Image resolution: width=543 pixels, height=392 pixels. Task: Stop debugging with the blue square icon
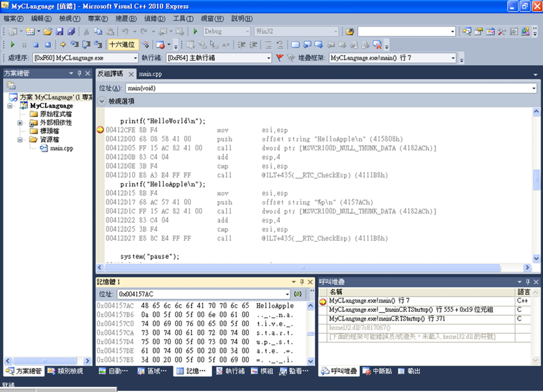pyautogui.click(x=36, y=45)
